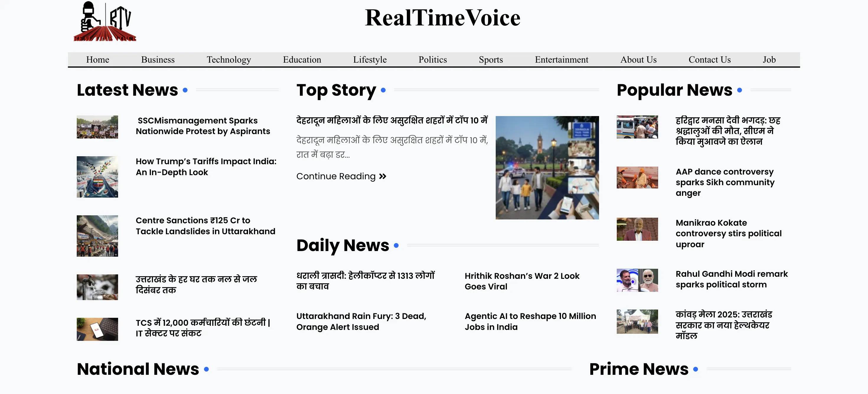Screen dimensions: 868x394
Task: Click the RTV RealTimeVoice logo
Action: pos(105,21)
